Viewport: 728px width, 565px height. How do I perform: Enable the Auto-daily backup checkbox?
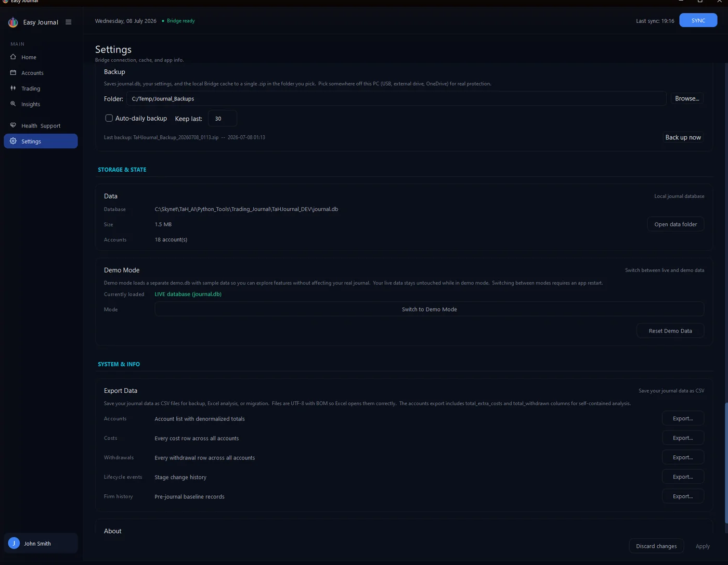[109, 118]
